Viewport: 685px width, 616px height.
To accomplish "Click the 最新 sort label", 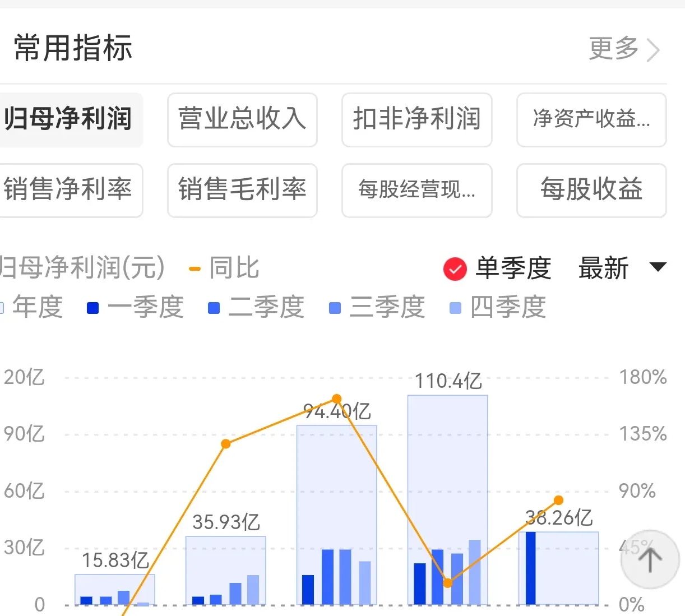I will coord(604,268).
